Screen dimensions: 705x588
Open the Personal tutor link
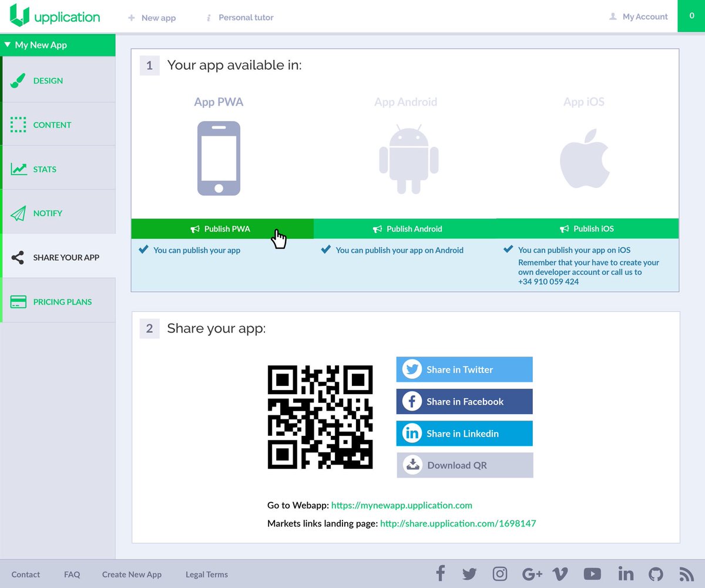[240, 18]
